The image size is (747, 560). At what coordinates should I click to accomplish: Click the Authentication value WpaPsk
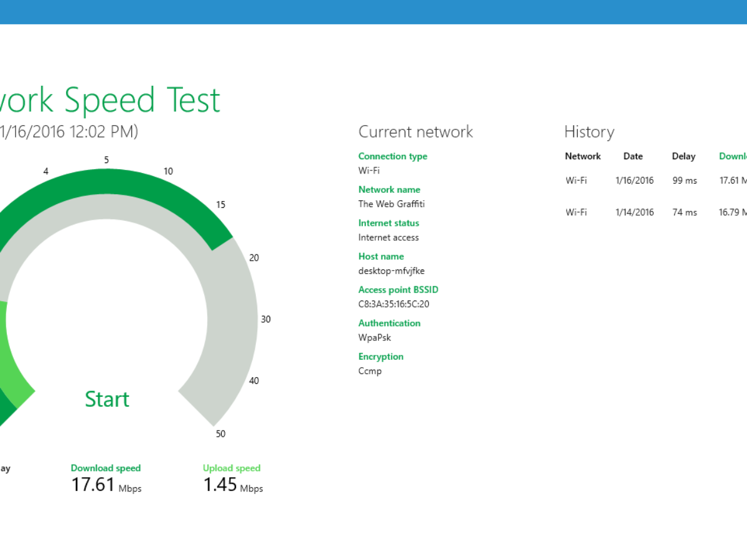(x=375, y=338)
